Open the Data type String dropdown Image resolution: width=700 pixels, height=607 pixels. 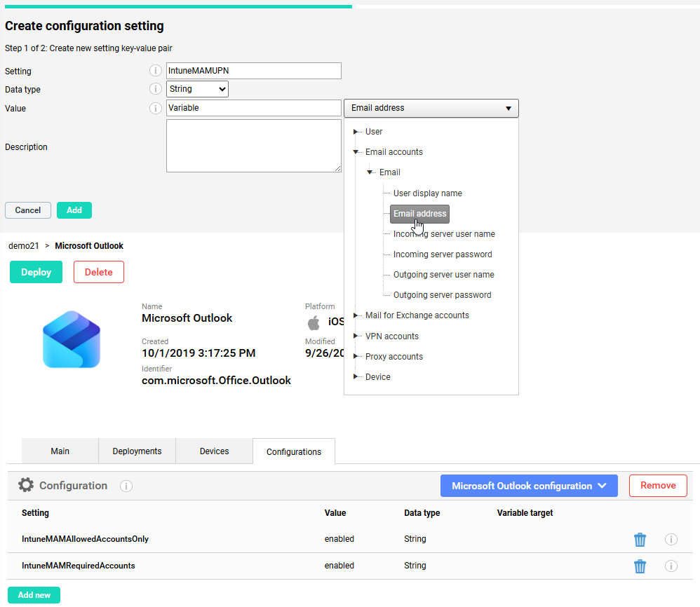[197, 89]
